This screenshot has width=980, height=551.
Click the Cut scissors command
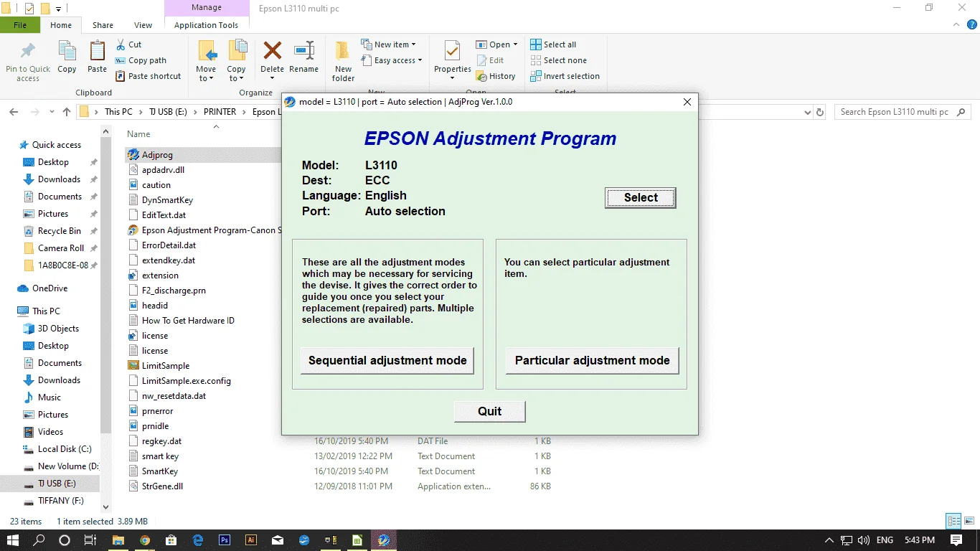tap(128, 44)
